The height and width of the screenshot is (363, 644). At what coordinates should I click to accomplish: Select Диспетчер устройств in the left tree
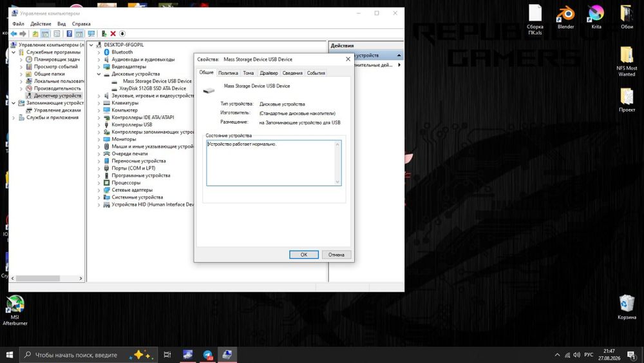click(x=57, y=96)
